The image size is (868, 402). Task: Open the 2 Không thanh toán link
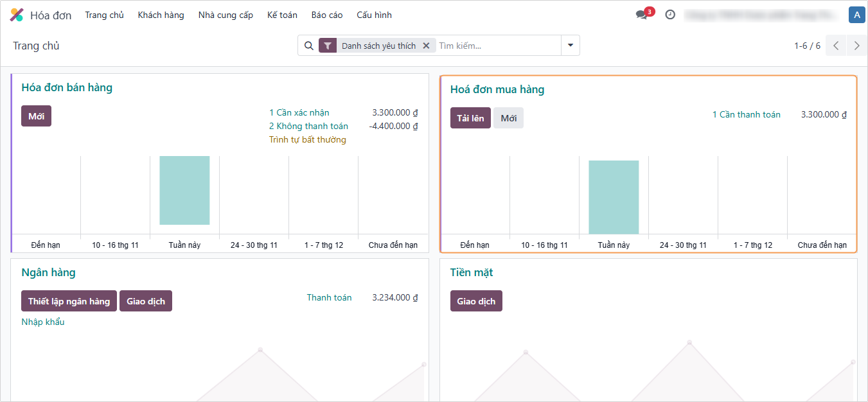[308, 126]
